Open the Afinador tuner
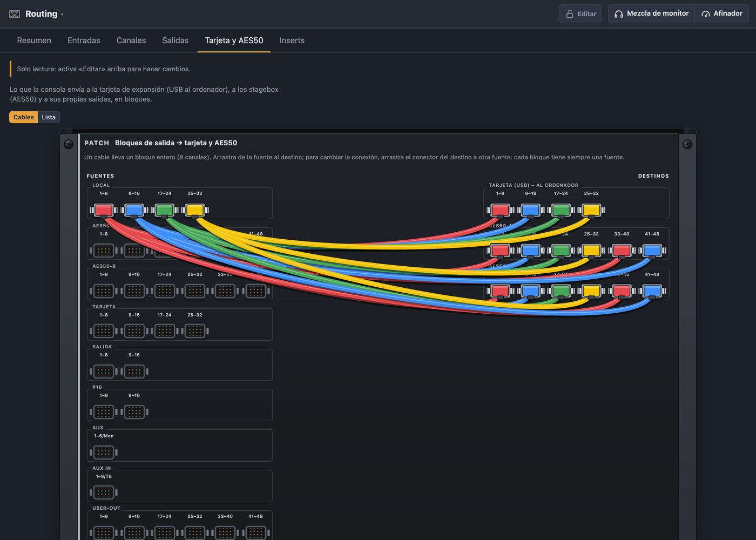The width and height of the screenshot is (756, 540). (722, 13)
